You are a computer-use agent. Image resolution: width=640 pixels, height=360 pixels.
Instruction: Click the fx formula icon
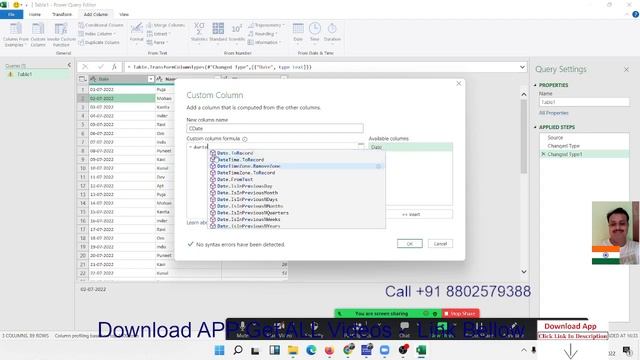tap(114, 67)
